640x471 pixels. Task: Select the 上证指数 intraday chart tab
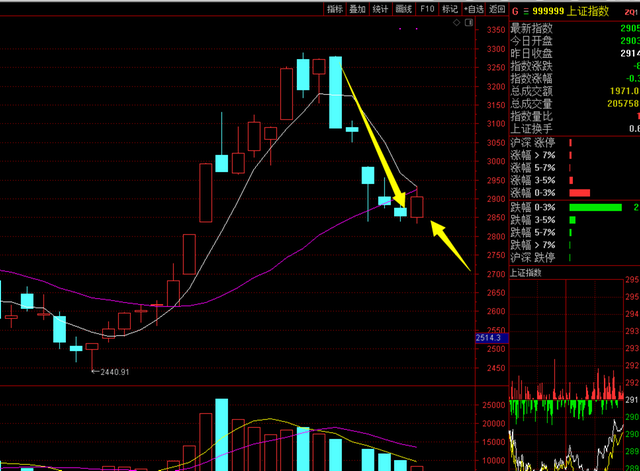[526, 273]
